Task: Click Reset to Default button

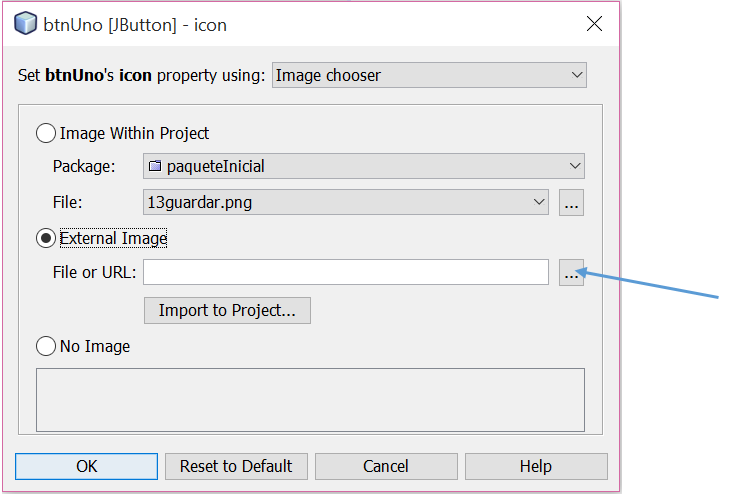Action: [x=236, y=466]
